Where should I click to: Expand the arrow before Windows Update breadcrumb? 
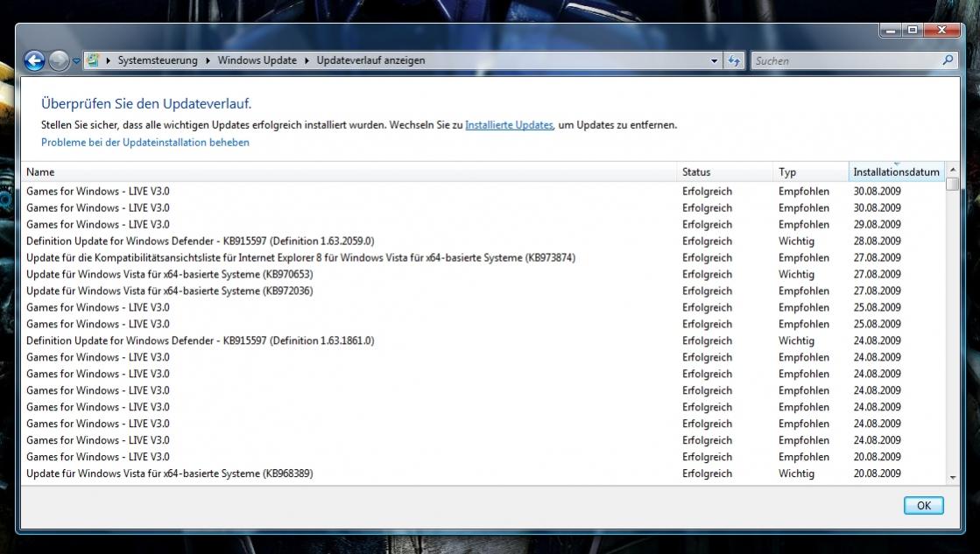(208, 60)
